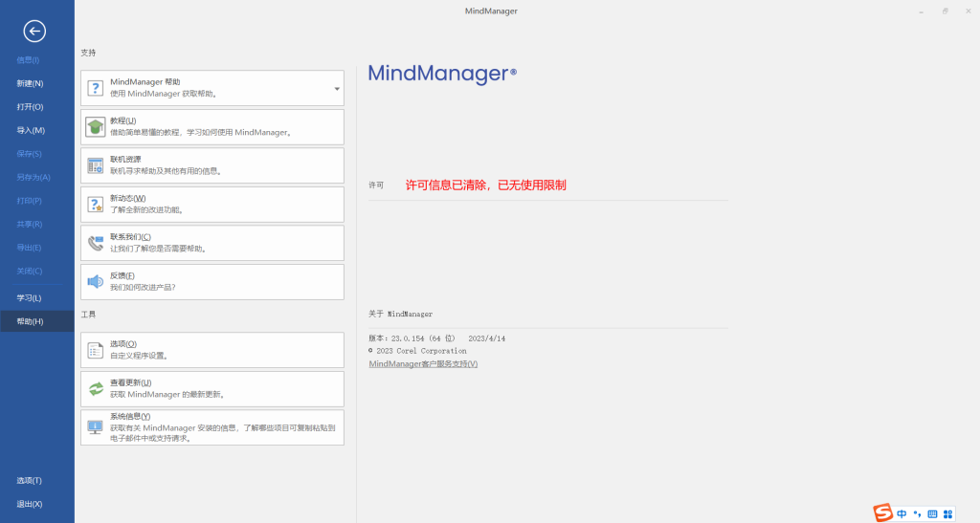Click the Sogou input method S icon
Image resolution: width=980 pixels, height=523 pixels.
point(882,513)
